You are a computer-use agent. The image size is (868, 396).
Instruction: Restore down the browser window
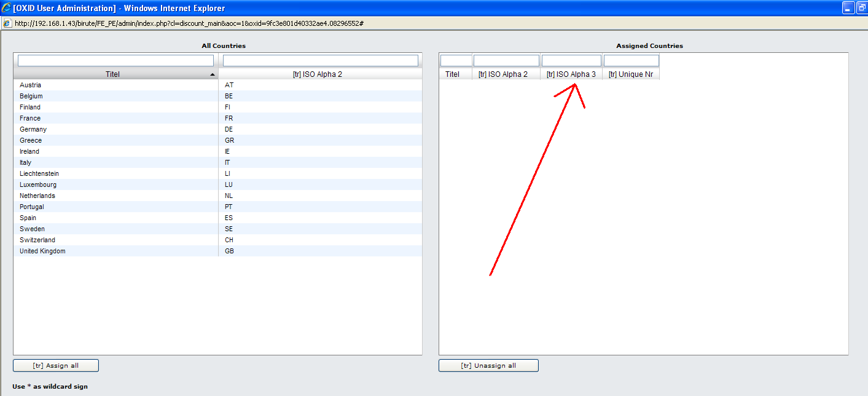(x=862, y=8)
